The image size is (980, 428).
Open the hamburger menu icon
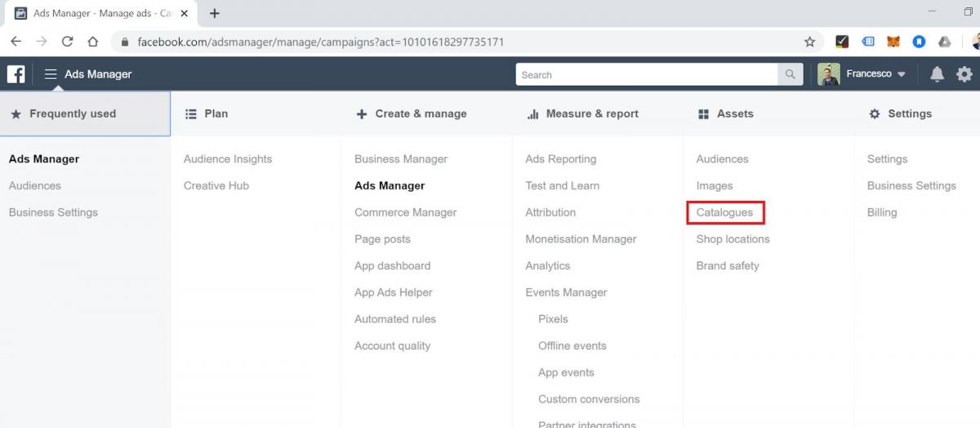pyautogui.click(x=51, y=74)
